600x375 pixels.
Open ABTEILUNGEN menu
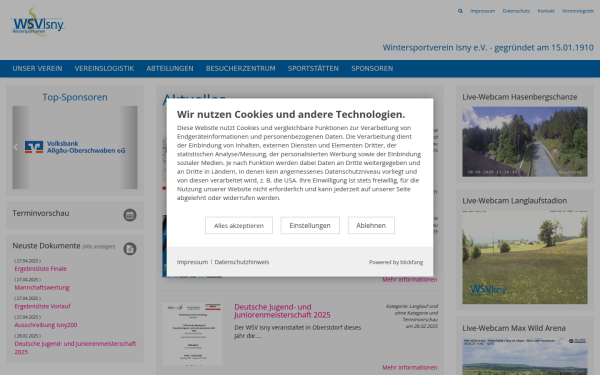170,68
